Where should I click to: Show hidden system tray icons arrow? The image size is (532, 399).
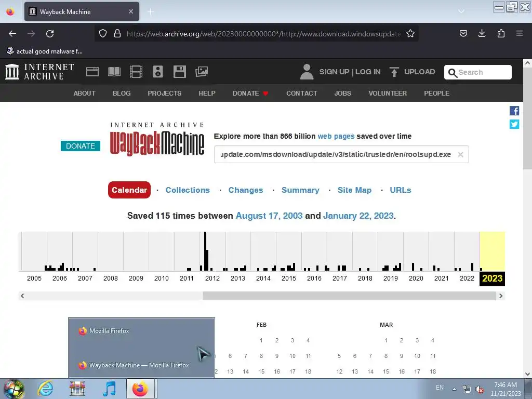click(x=454, y=389)
